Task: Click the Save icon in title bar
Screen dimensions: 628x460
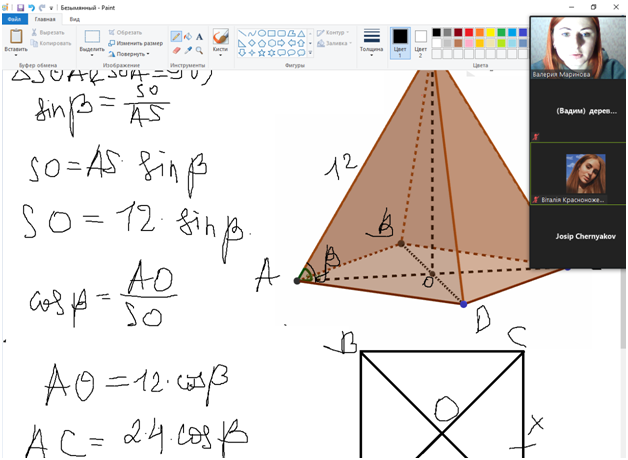Action: tap(20, 6)
